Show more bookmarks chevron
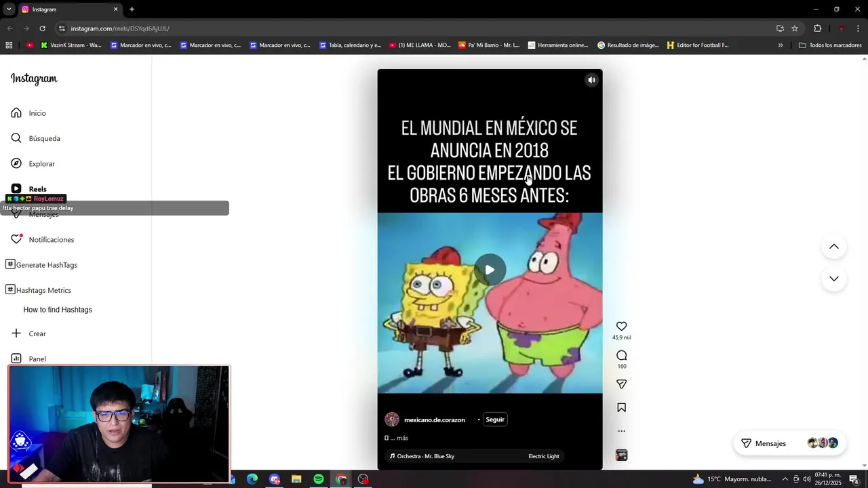The image size is (868, 488). point(781,45)
